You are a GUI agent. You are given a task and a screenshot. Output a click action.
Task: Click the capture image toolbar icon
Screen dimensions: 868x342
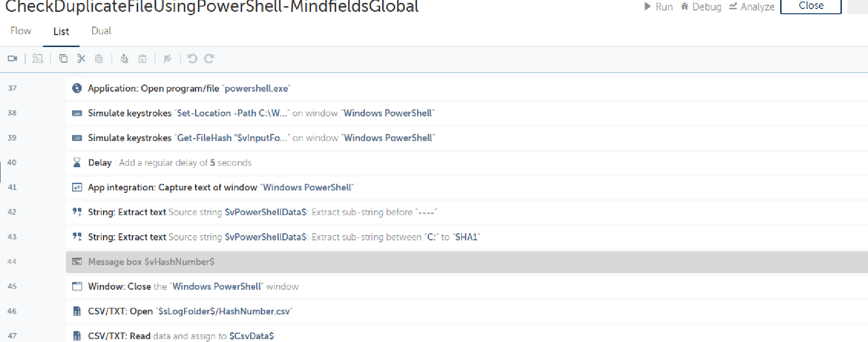coord(38,58)
